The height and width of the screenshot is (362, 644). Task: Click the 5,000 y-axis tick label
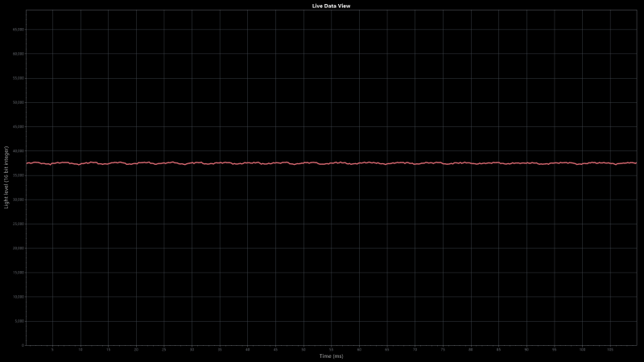pyautogui.click(x=20, y=321)
